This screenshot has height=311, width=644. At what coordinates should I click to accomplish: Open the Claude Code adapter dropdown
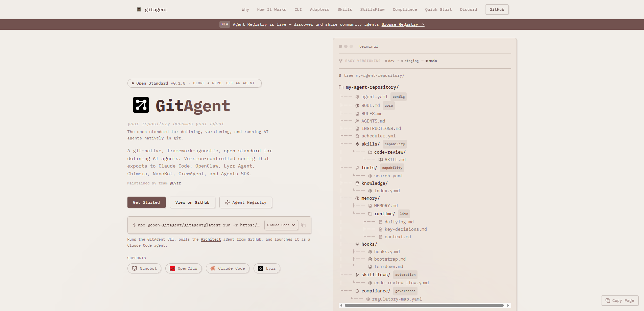click(281, 225)
